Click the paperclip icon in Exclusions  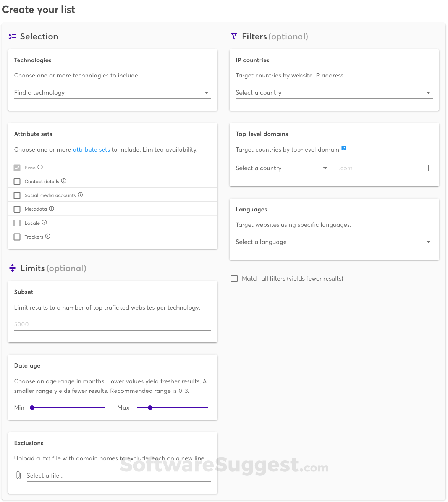[x=18, y=475]
